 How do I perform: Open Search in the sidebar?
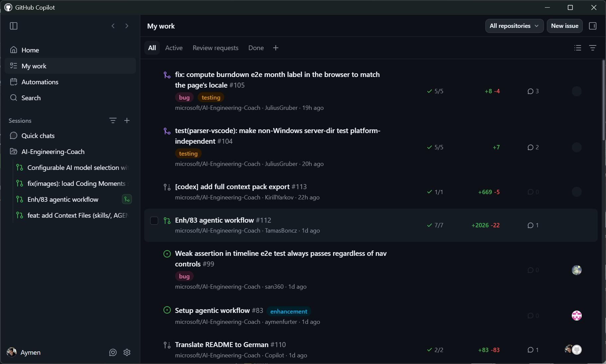tap(70, 98)
